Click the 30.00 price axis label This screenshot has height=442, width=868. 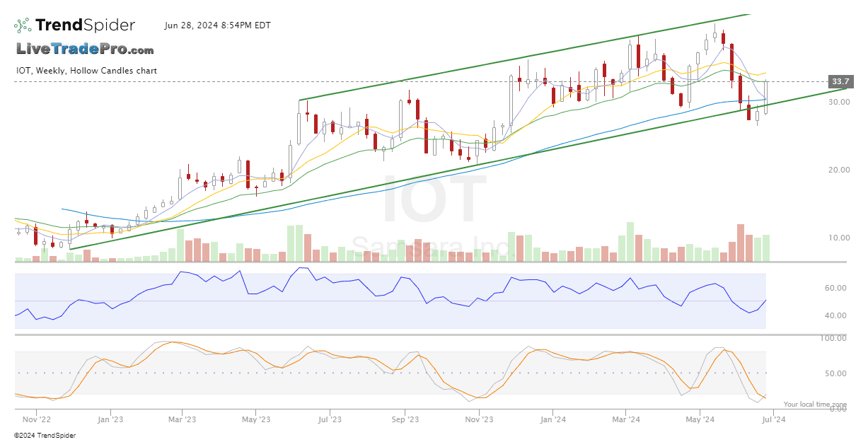(x=840, y=102)
